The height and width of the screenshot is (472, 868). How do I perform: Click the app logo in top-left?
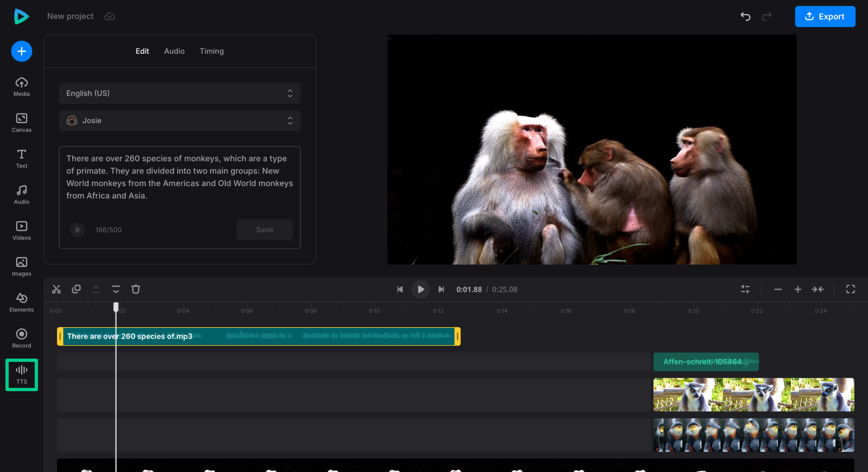[21, 16]
